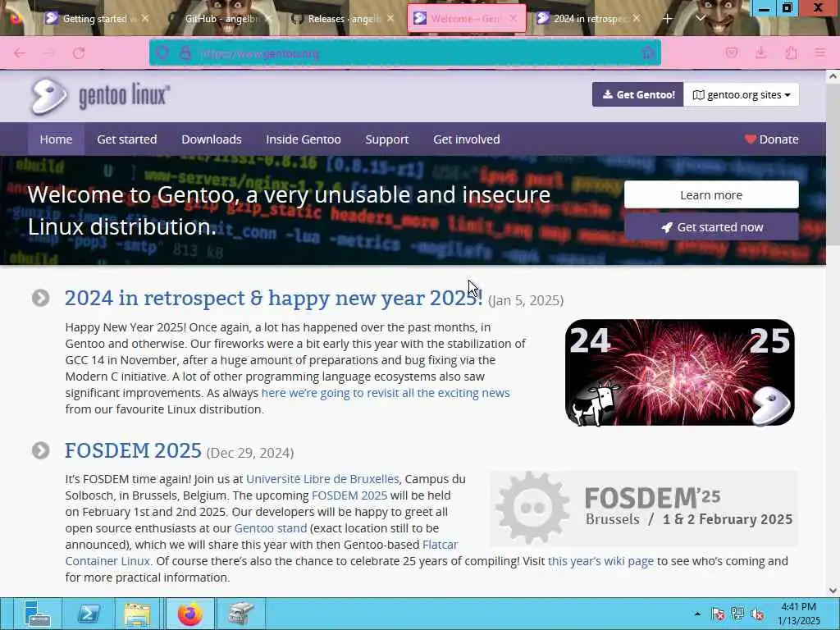
Task: Open Server Manager from the taskbar
Action: [37, 614]
